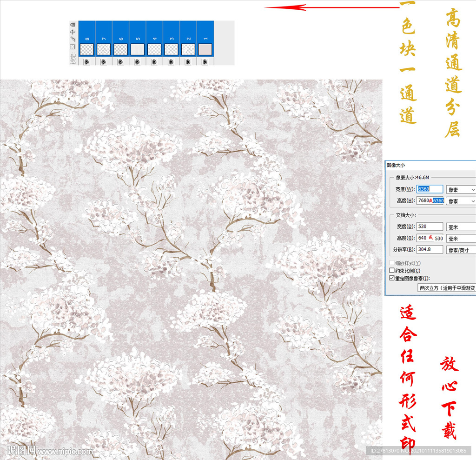Click the lock all icon in layers panel

(73, 24)
